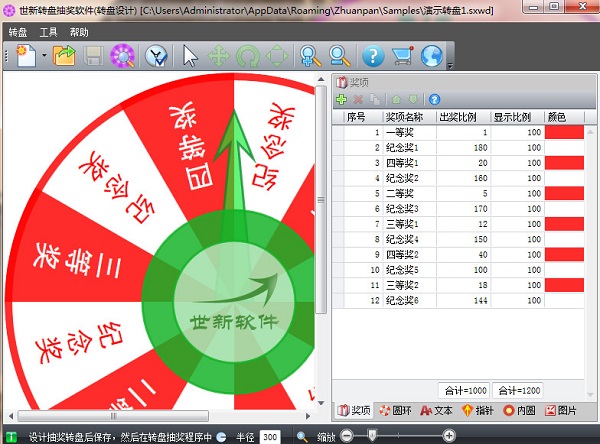Move prize item up
The height and width of the screenshot is (444, 600).
(x=396, y=100)
